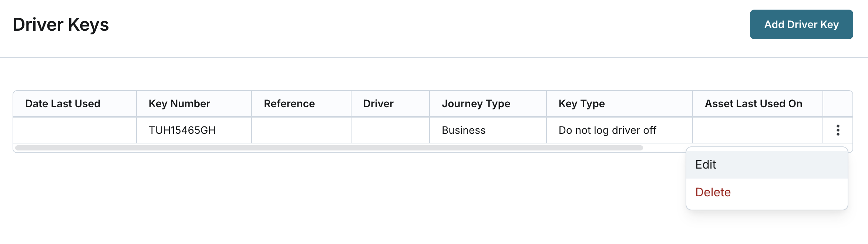Click the empty Date Last Used cell
This screenshot has height=244, width=868.
click(x=75, y=130)
